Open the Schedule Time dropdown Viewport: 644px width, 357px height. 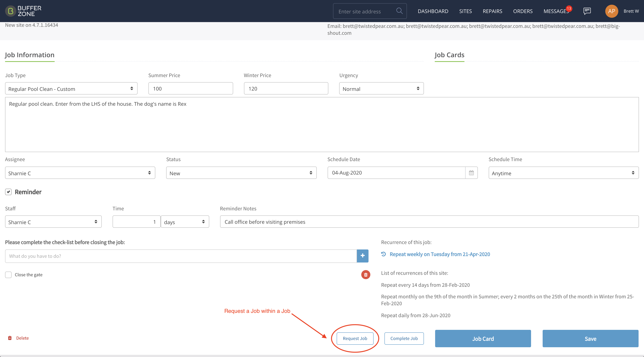click(563, 173)
